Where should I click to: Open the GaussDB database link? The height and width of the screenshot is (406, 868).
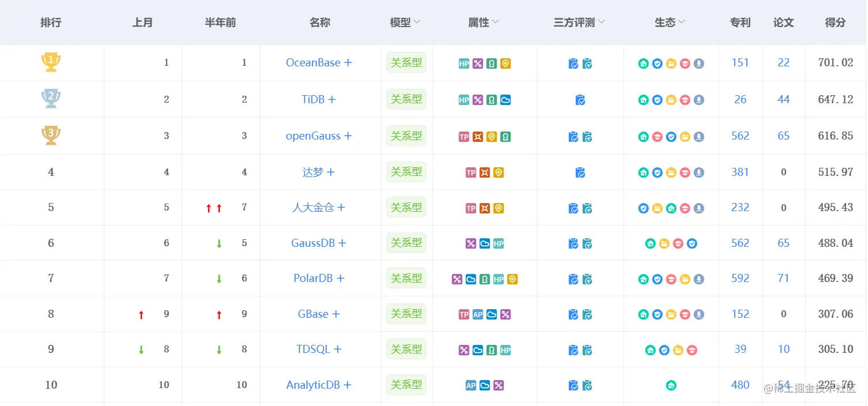(x=313, y=243)
